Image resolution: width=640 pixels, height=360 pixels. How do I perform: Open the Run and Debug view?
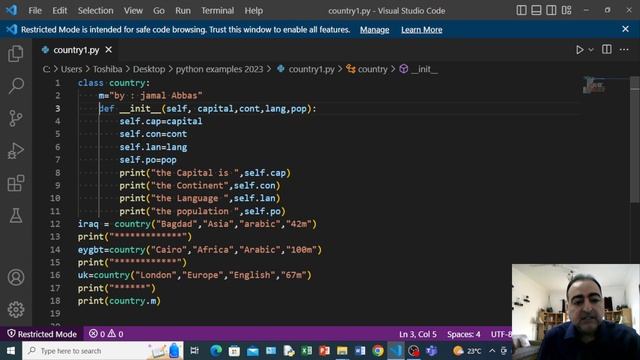(x=16, y=151)
